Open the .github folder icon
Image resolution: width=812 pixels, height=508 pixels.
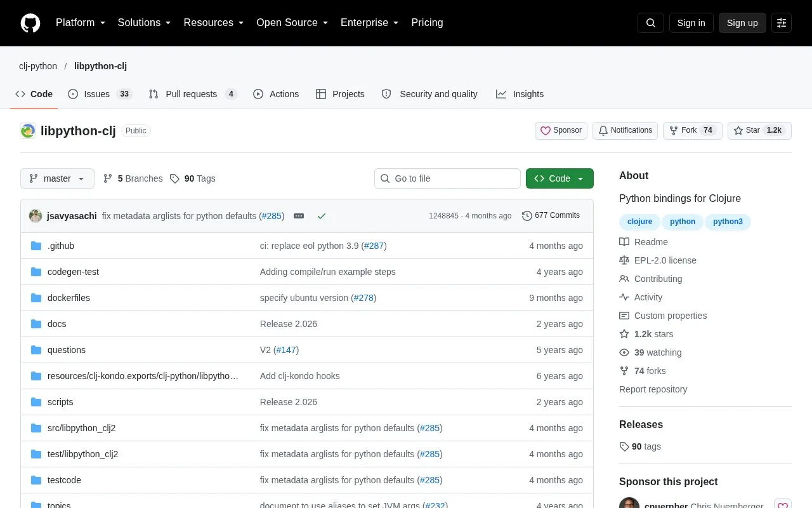(36, 246)
